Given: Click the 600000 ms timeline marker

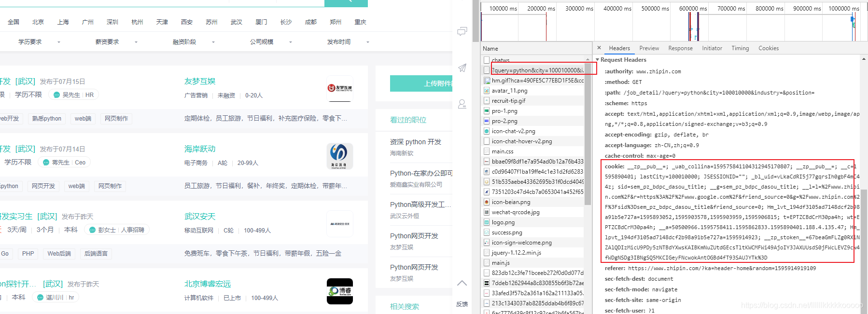Looking at the screenshot, I should 693,9.
